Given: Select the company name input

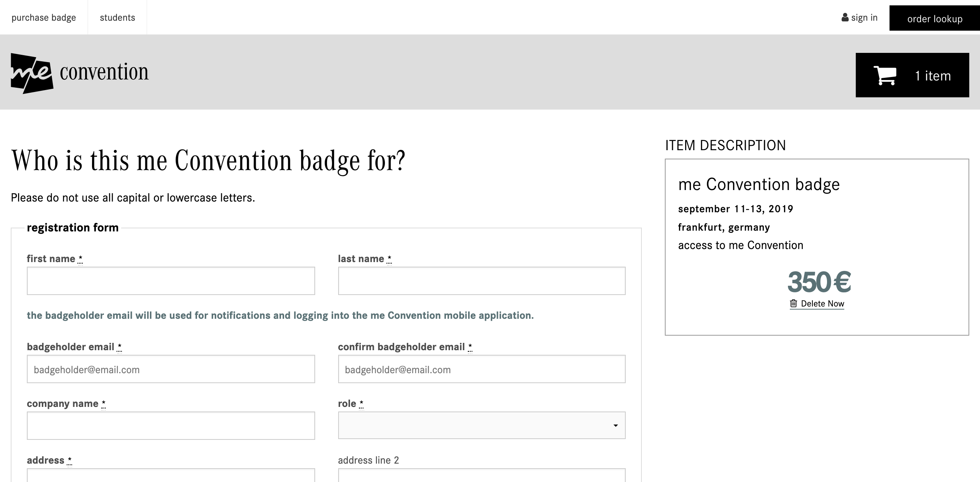Looking at the screenshot, I should click(171, 426).
